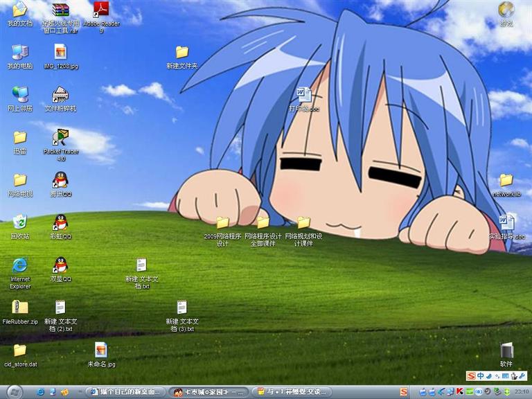Switch to 枣城家园 taskbar window
The height and width of the screenshot is (399, 532).
(x=209, y=392)
